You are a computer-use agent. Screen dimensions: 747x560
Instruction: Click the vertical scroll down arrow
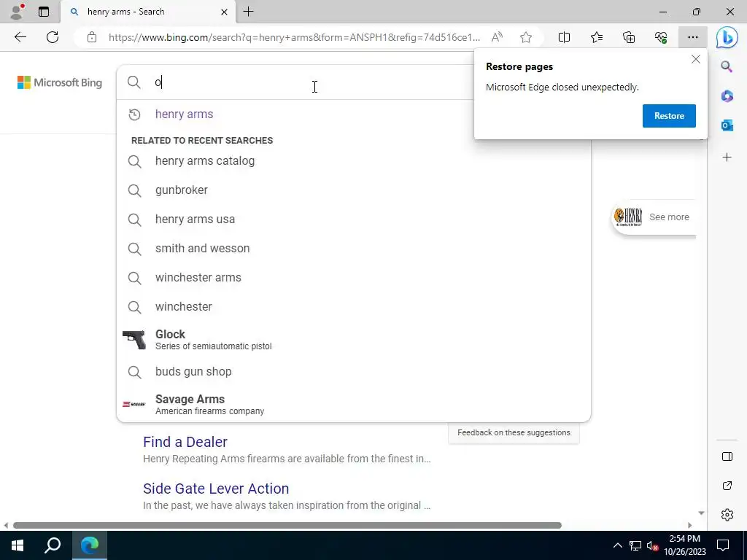[x=701, y=513]
